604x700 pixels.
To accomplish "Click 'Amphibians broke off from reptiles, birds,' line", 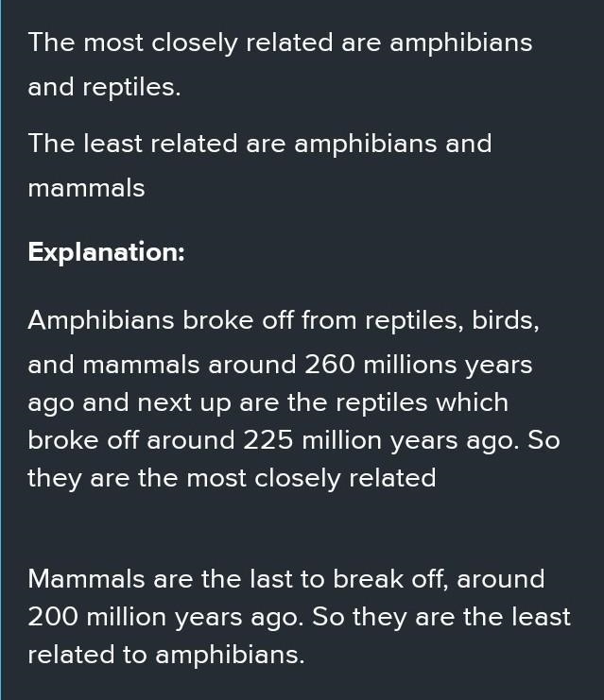I will pos(284,320).
